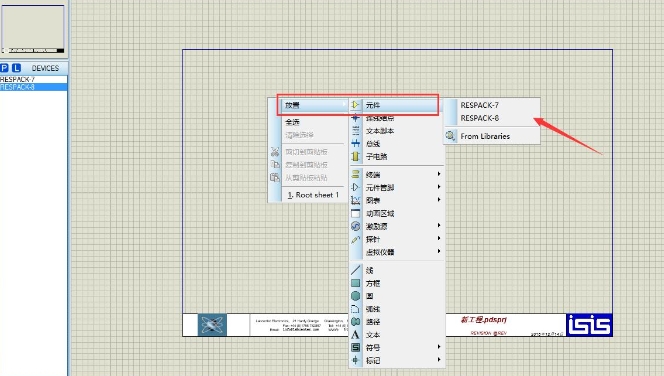Click the letter A text (文本) icon
The height and width of the screenshot is (376, 664).
point(355,335)
